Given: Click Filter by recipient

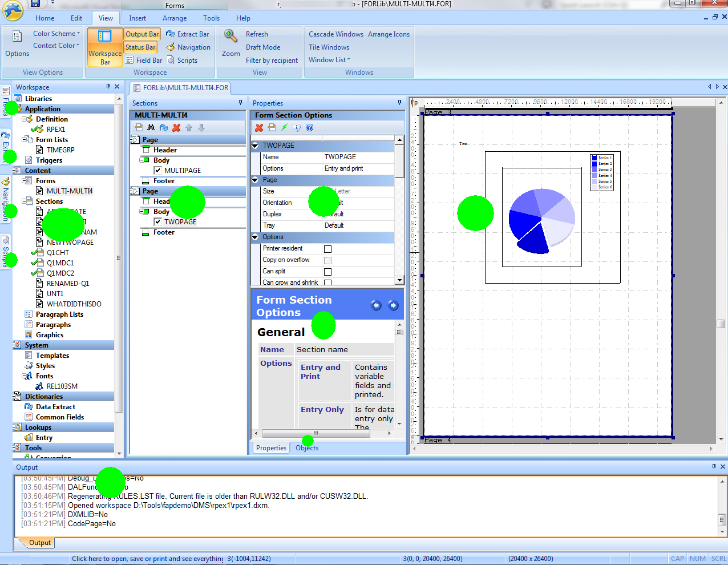Looking at the screenshot, I should (272, 60).
